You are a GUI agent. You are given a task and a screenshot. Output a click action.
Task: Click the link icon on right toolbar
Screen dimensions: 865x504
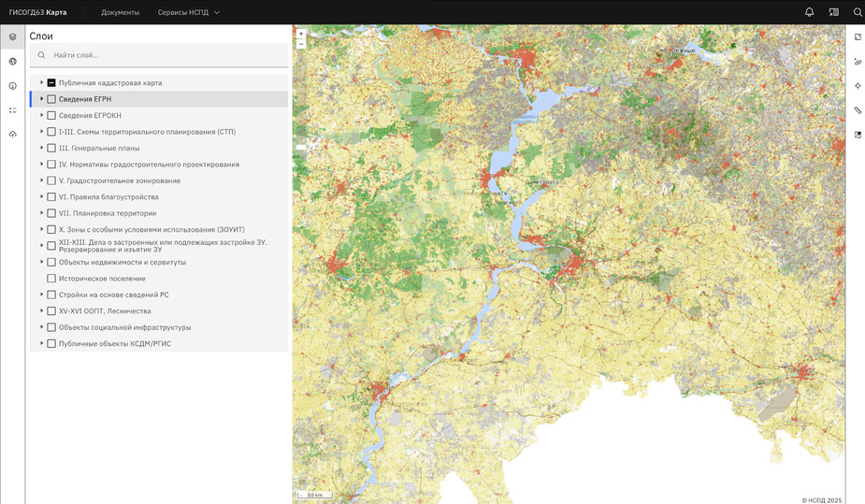tap(858, 62)
